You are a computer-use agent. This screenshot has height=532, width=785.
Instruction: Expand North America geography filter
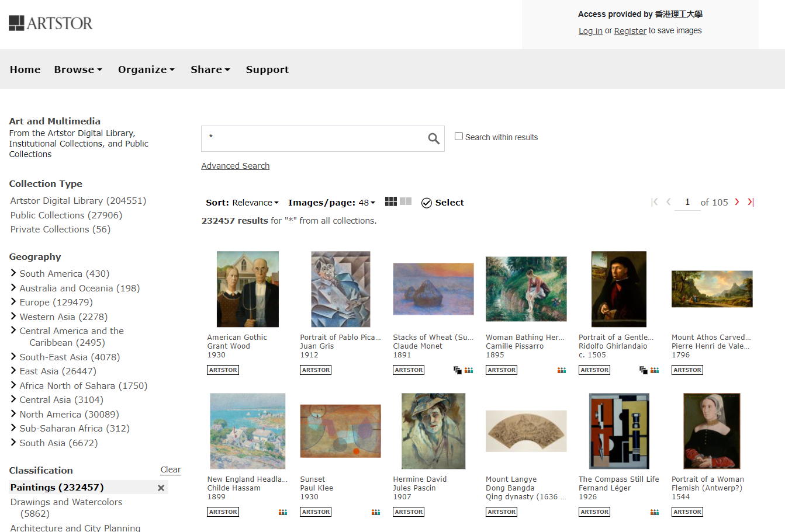pyautogui.click(x=13, y=413)
